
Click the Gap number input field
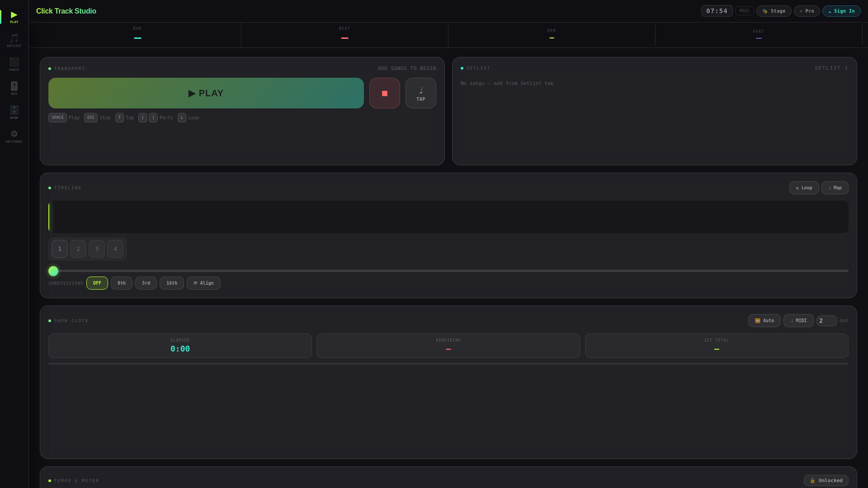tap(826, 321)
